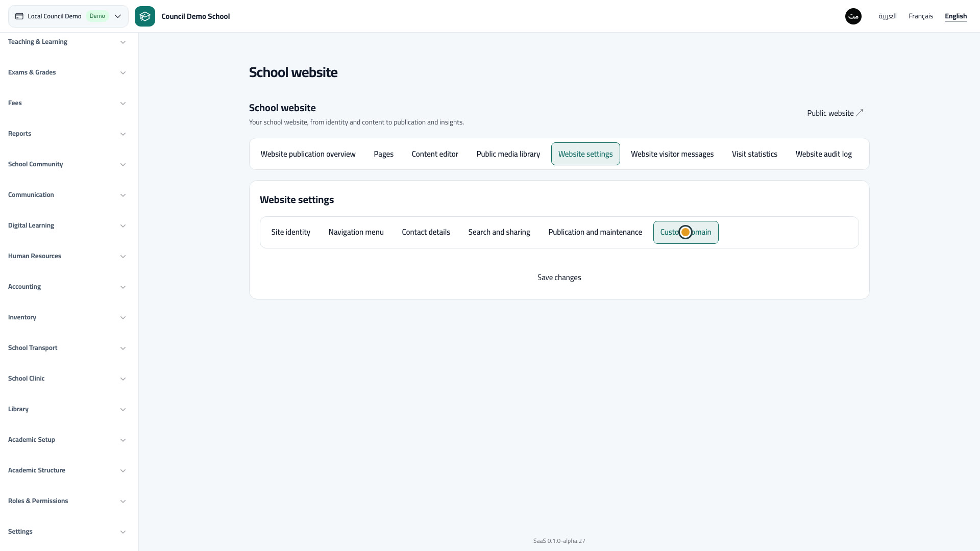
Task: Click the Save changes button
Action: 559,278
